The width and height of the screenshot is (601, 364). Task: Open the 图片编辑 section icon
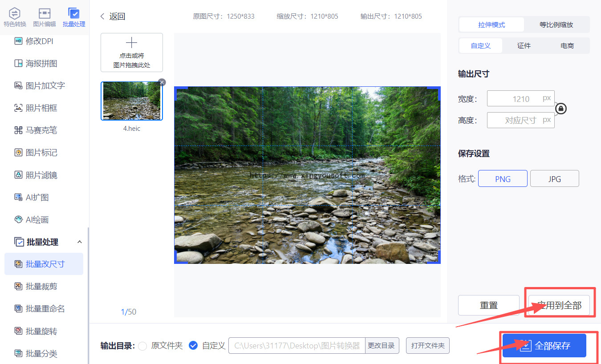coord(45,17)
